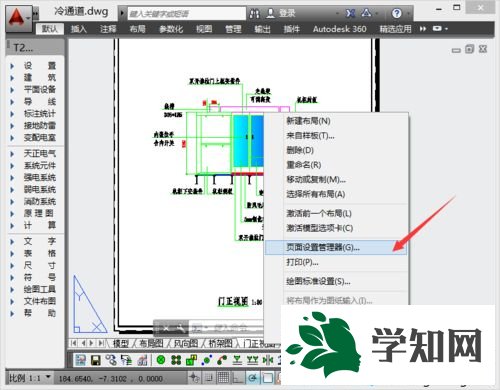The image size is (500, 390).
Task: Click the keyword search input field
Action: (187, 14)
